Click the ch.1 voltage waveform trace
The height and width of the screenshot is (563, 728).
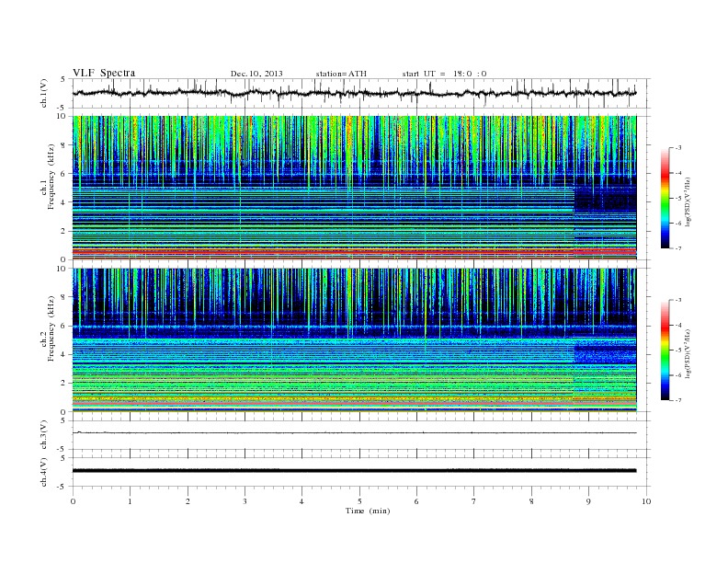click(354, 93)
